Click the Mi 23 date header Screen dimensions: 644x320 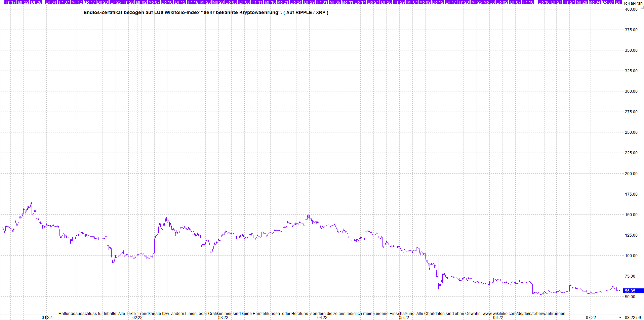[206, 2]
